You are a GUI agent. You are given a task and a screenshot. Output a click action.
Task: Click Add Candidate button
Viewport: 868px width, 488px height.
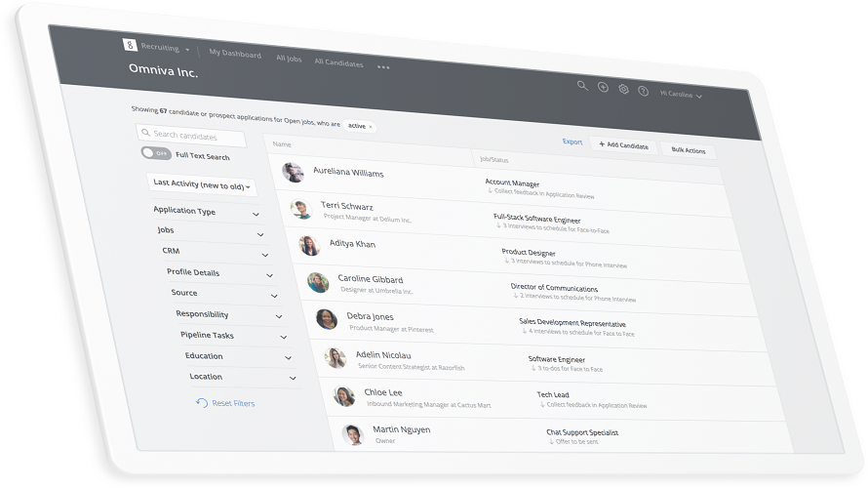pos(623,144)
